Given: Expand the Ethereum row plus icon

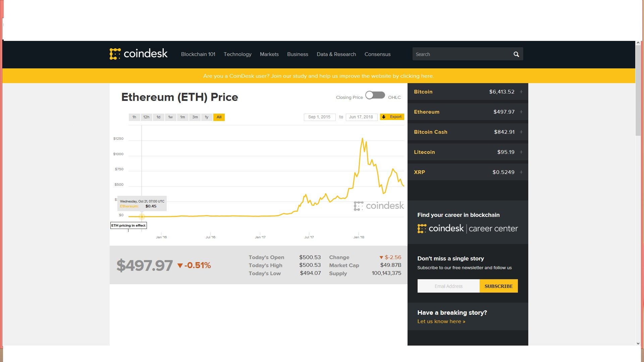Looking at the screenshot, I should click(521, 112).
